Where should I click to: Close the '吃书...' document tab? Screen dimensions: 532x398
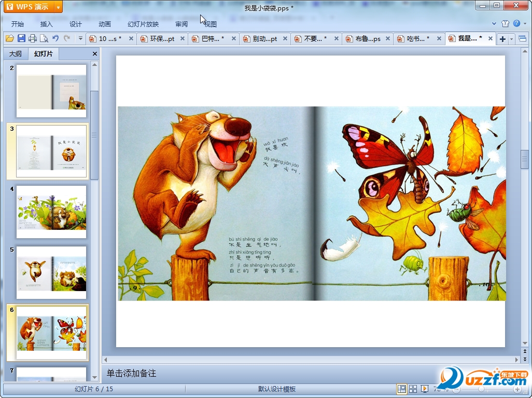pyautogui.click(x=439, y=39)
